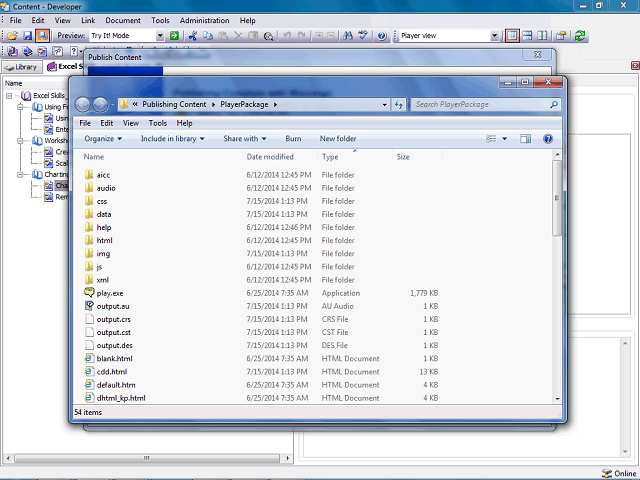640x480 pixels.
Task: Click the Developer outline horizontal scrollbar thumb
Action: click(x=147, y=458)
